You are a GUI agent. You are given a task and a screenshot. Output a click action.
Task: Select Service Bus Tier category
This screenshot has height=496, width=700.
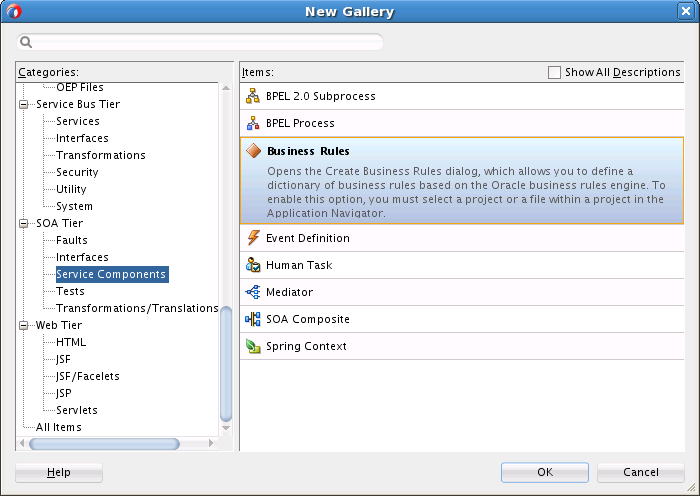pos(78,104)
